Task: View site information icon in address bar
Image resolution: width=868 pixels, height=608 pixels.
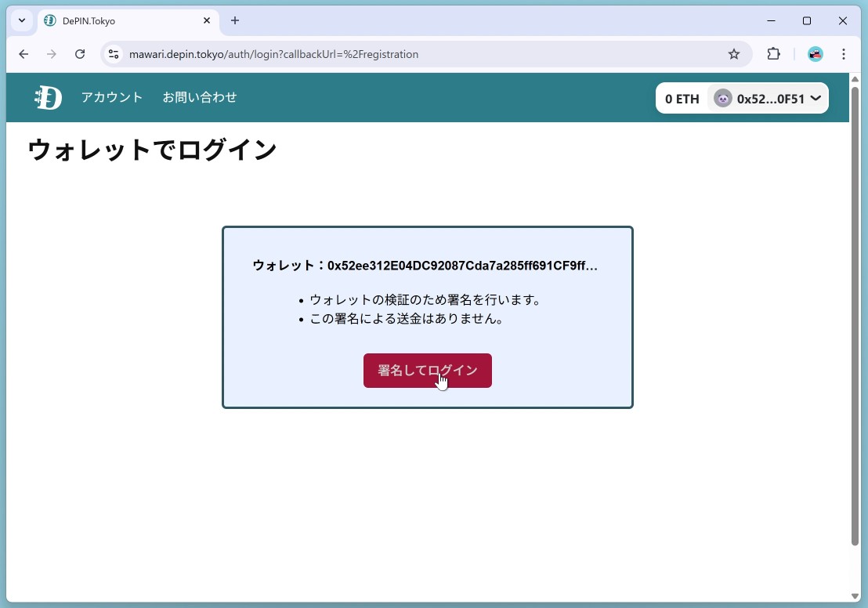Action: click(x=114, y=54)
